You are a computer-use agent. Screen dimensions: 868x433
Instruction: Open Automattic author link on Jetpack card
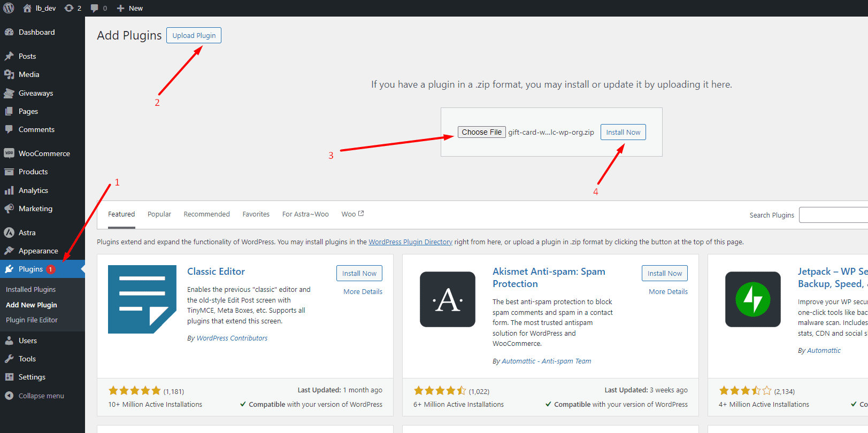click(824, 351)
